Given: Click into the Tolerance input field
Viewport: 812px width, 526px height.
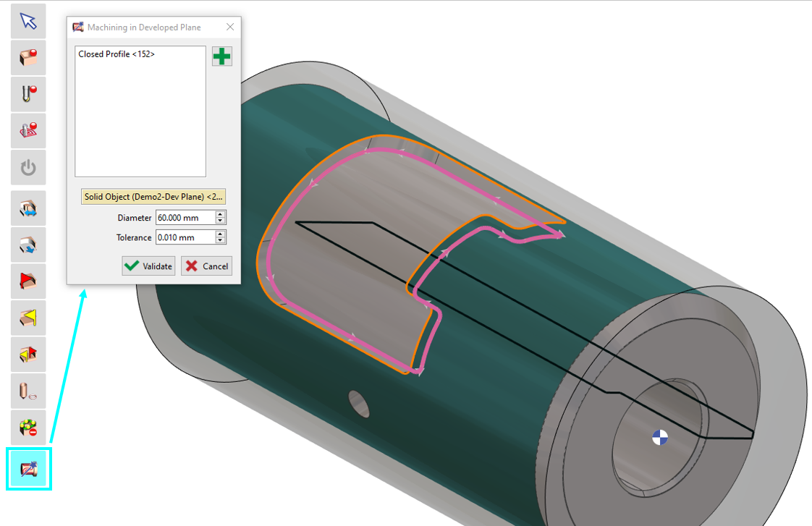Looking at the screenshot, I should 185,237.
